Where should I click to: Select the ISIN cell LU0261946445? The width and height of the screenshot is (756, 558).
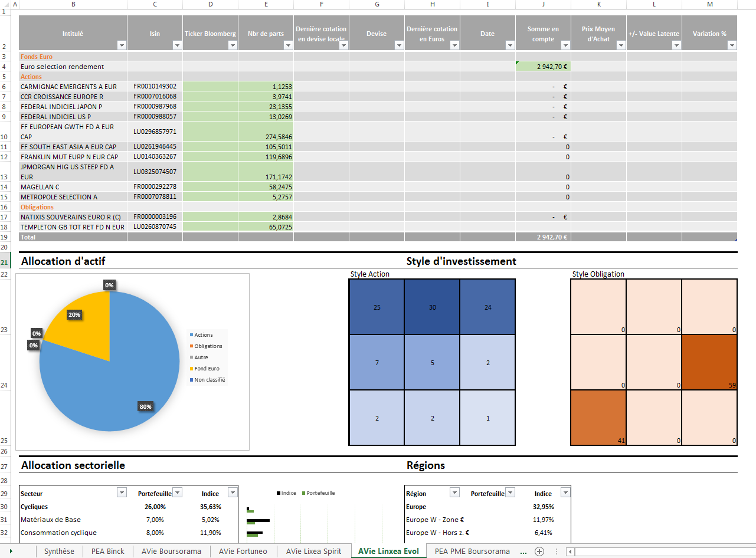155,146
